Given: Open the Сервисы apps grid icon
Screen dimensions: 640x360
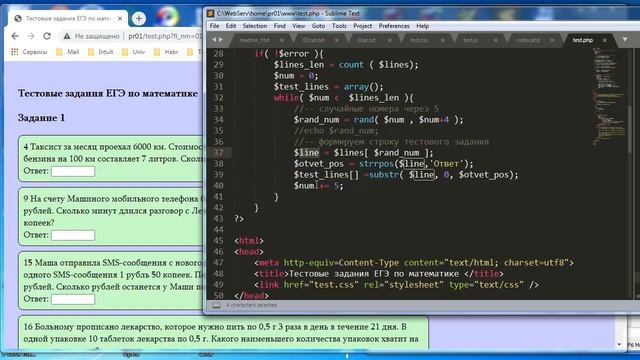Looking at the screenshot, I should pos(15,52).
